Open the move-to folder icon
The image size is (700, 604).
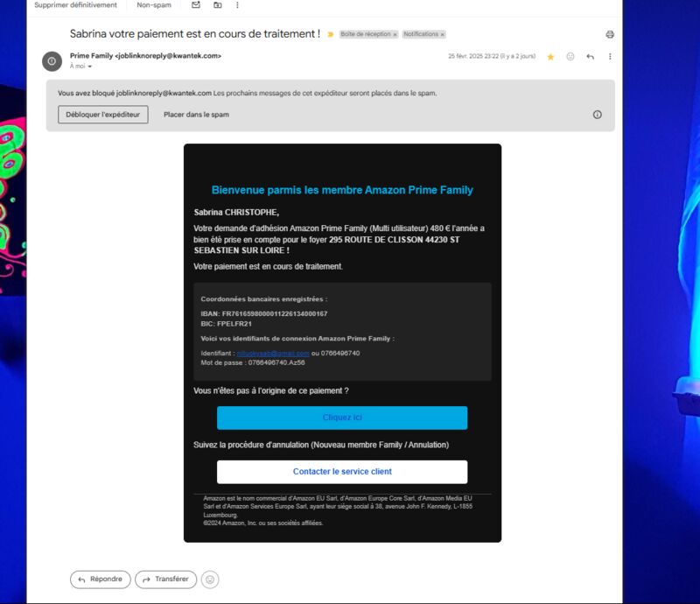click(217, 5)
